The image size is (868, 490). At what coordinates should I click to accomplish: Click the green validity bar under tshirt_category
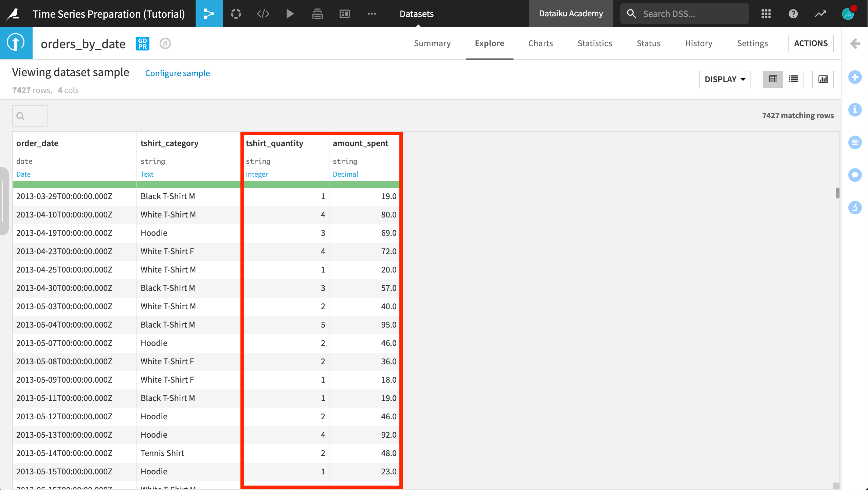[x=189, y=185]
